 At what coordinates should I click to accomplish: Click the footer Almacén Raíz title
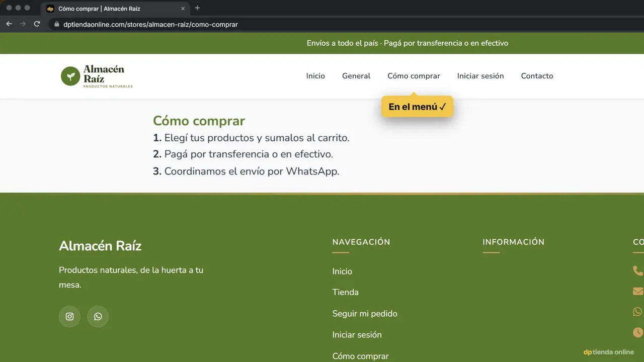pyautogui.click(x=100, y=246)
